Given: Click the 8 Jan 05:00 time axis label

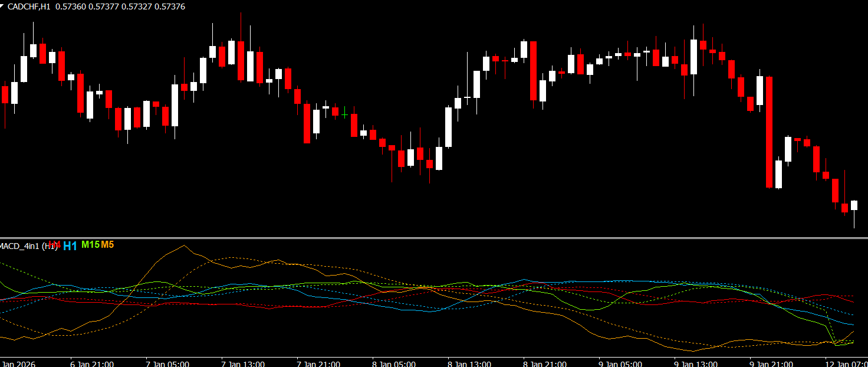Looking at the screenshot, I should pos(394,363).
